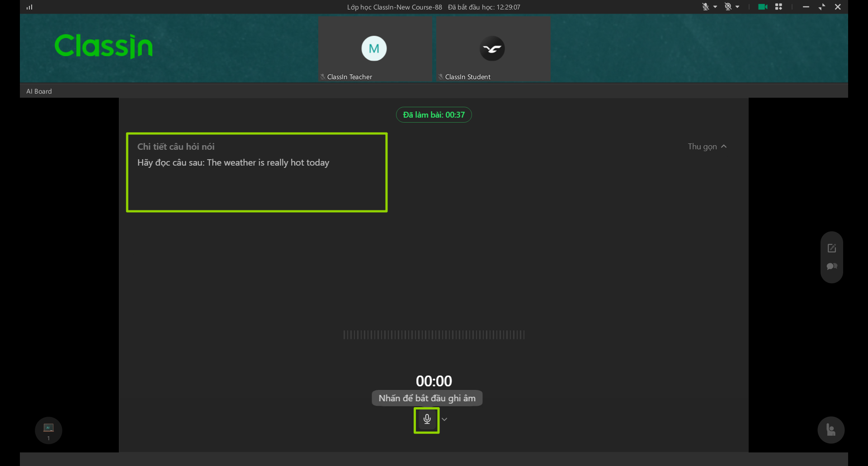Check the network signal strength icon
Screen dimensions: 868x466
pyautogui.click(x=29, y=7)
